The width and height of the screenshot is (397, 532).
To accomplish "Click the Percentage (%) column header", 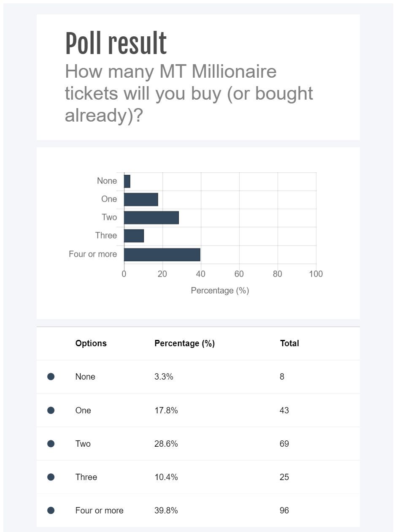I will [x=184, y=343].
